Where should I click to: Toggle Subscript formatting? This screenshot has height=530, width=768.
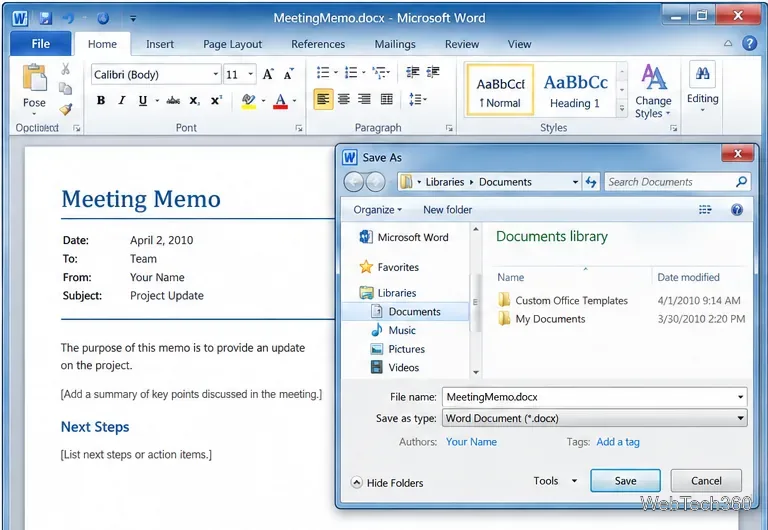click(194, 101)
